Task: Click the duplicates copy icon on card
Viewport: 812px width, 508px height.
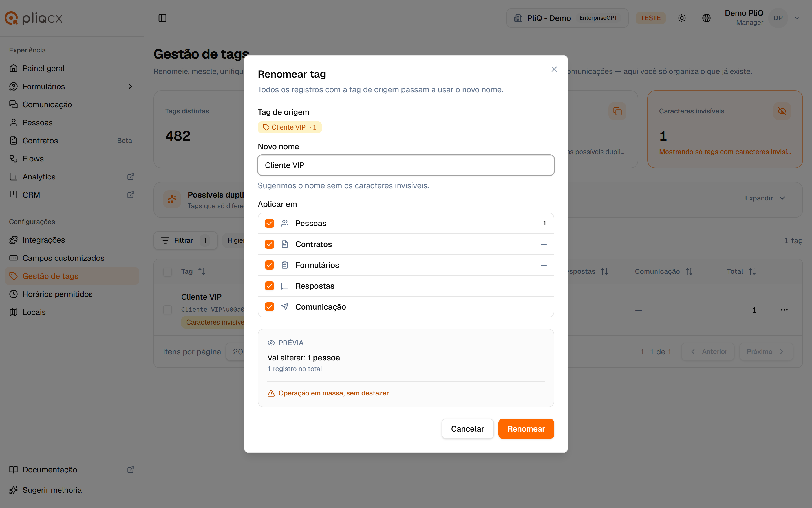Action: tap(617, 111)
